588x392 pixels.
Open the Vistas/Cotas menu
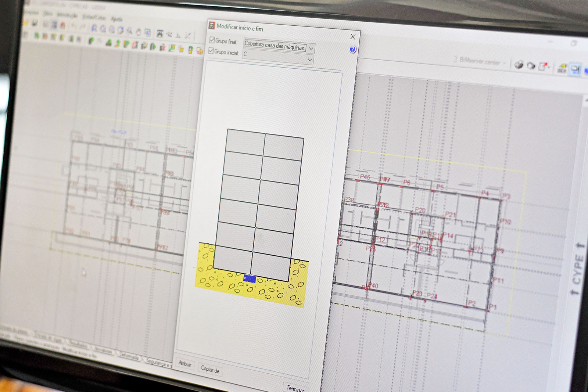tap(94, 17)
